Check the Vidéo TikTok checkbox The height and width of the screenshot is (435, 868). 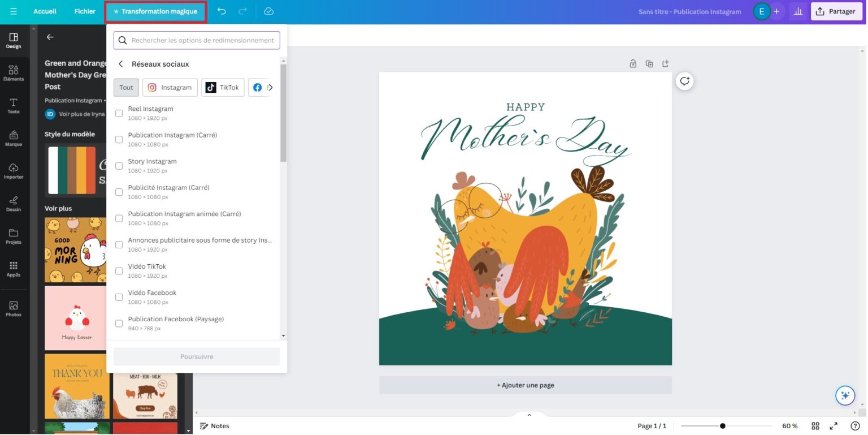pos(119,270)
